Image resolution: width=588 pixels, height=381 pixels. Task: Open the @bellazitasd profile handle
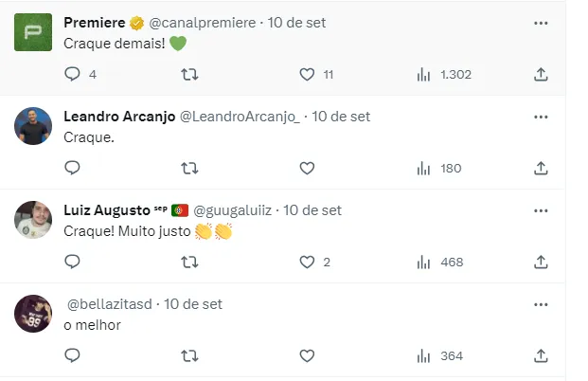111,304
